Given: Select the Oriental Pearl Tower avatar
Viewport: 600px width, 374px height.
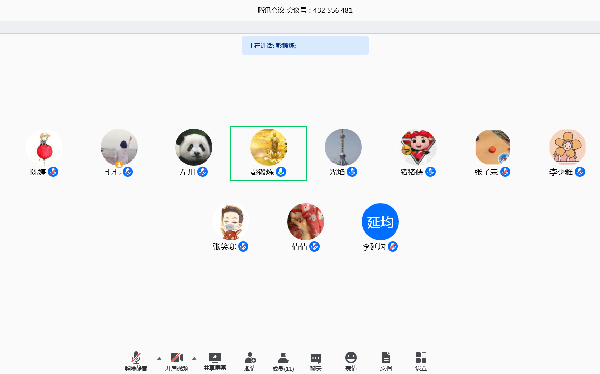Looking at the screenshot, I should (x=343, y=147).
